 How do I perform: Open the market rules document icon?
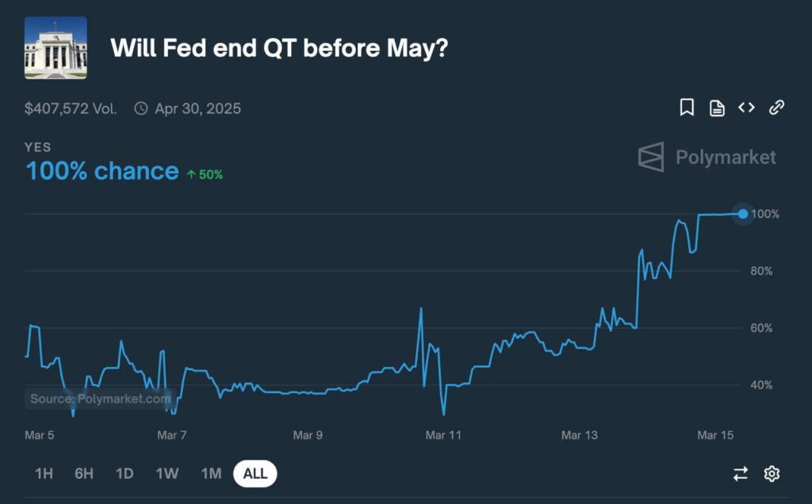716,108
